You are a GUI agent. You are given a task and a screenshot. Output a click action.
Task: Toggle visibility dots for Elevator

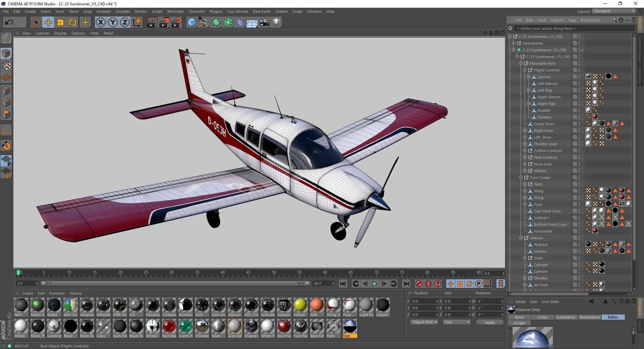point(579,117)
